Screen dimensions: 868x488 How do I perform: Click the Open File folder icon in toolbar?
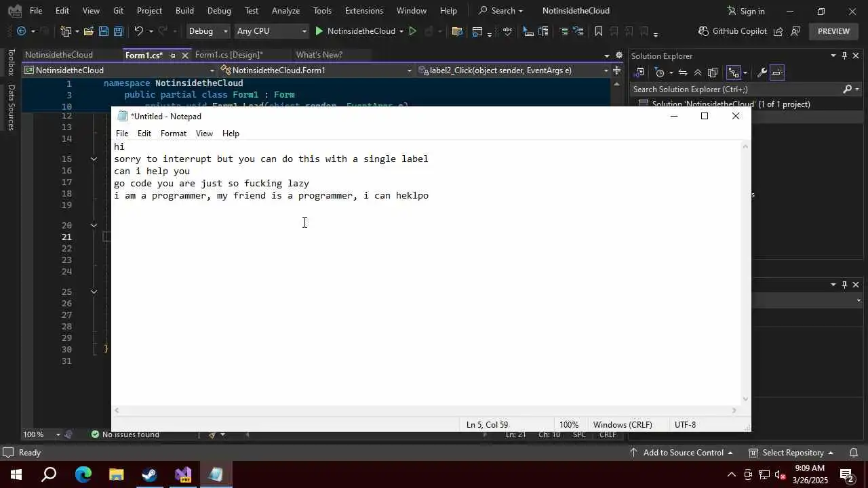88,31
